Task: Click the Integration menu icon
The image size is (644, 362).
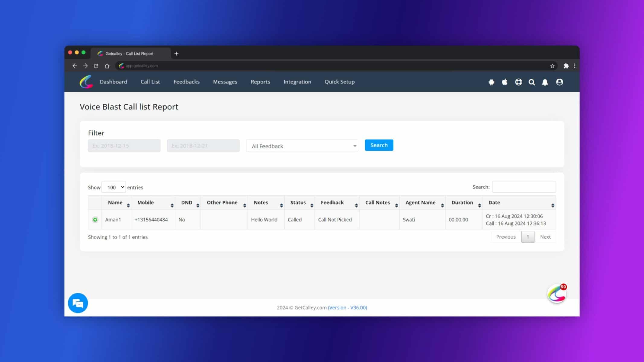Action: click(297, 82)
